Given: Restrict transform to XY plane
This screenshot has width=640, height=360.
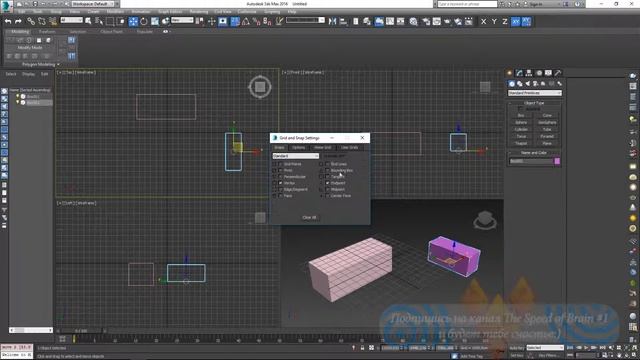Looking at the screenshot, I should coord(516,21).
